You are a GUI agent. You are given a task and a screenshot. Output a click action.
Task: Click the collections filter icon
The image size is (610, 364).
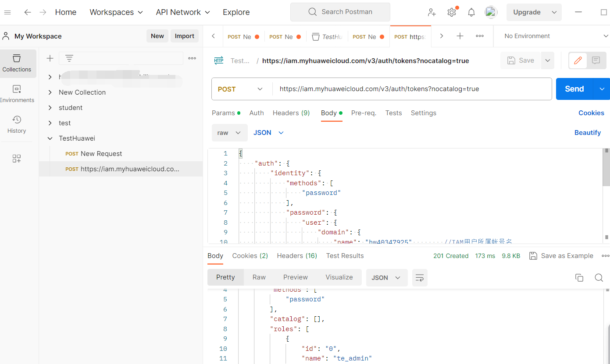pyautogui.click(x=69, y=58)
